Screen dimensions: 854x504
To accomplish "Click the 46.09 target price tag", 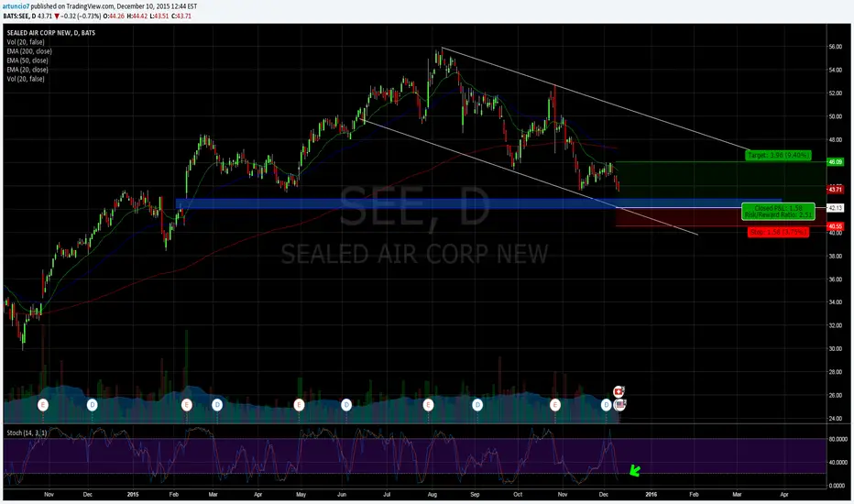I will pos(835,162).
